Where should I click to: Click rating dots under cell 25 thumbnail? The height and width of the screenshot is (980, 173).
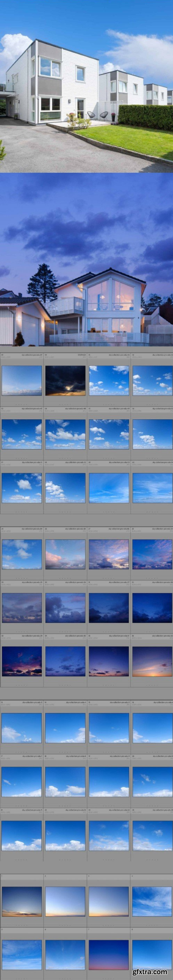tap(22, 578)
